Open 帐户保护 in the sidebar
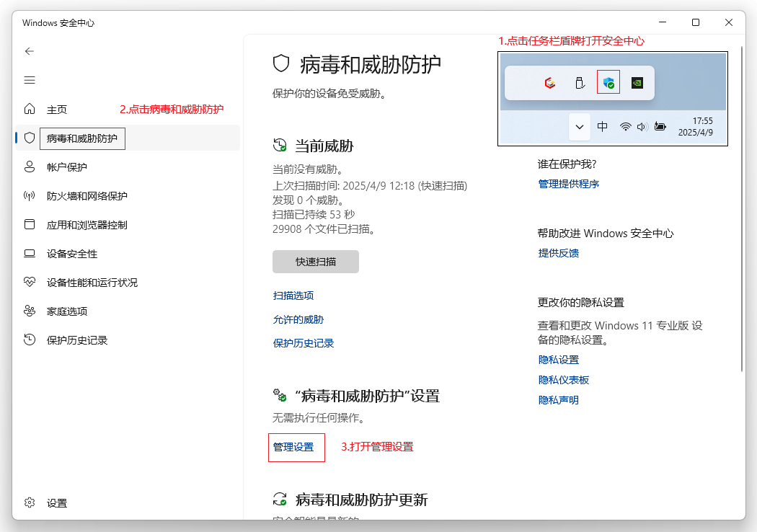 (72, 167)
